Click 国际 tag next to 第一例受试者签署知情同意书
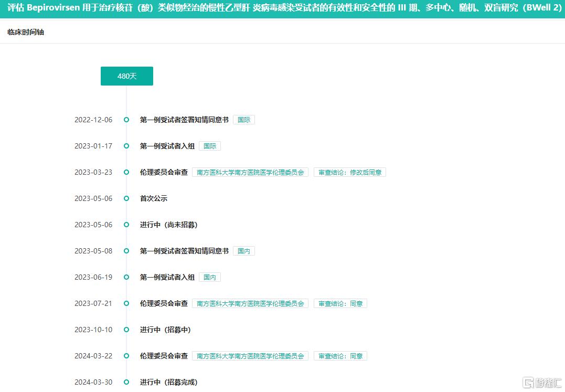Screen dimensions: 565x392 tap(244, 120)
